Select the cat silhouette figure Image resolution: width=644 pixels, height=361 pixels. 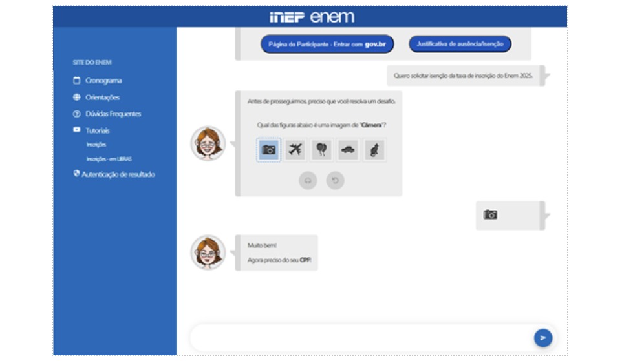[x=374, y=150]
